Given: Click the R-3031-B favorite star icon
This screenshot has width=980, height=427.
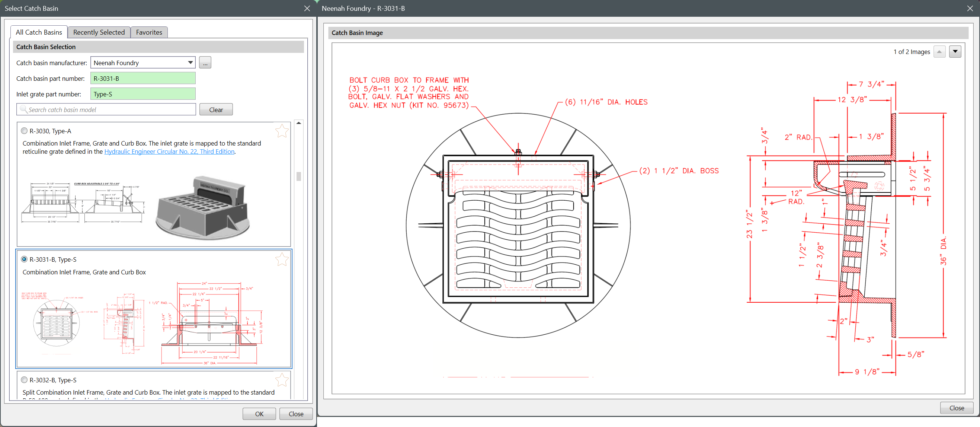Looking at the screenshot, I should click(x=282, y=259).
